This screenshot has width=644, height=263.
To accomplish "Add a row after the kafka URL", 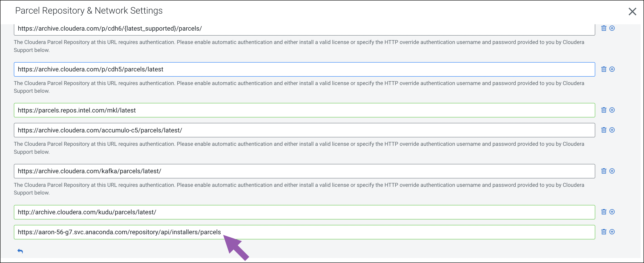I will click(x=612, y=171).
